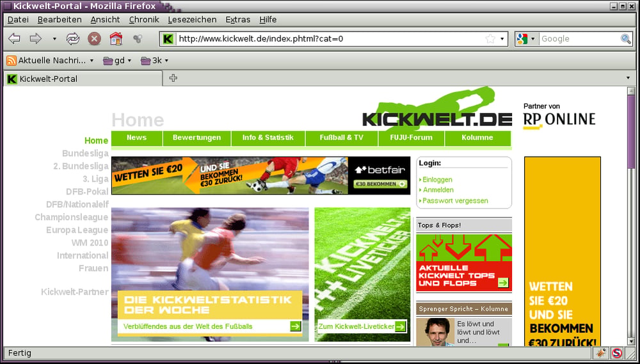Click the search magnifier icon
This screenshot has height=364, width=640.
(x=626, y=39)
